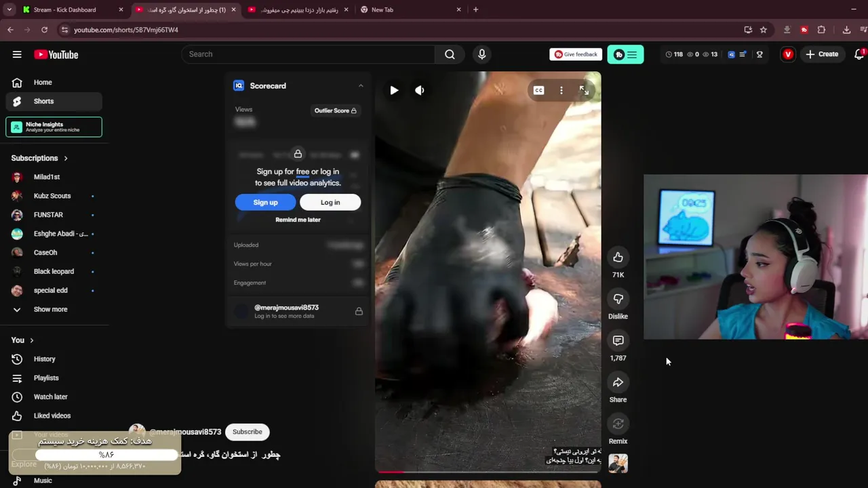Open a new browser tab with plus
Screen dimensions: 868x488
tap(475, 9)
